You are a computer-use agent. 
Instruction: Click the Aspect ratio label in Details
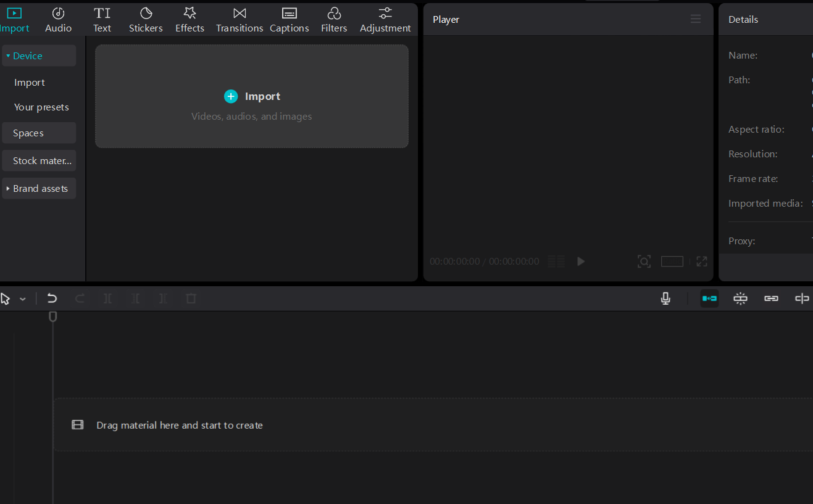[x=756, y=130]
